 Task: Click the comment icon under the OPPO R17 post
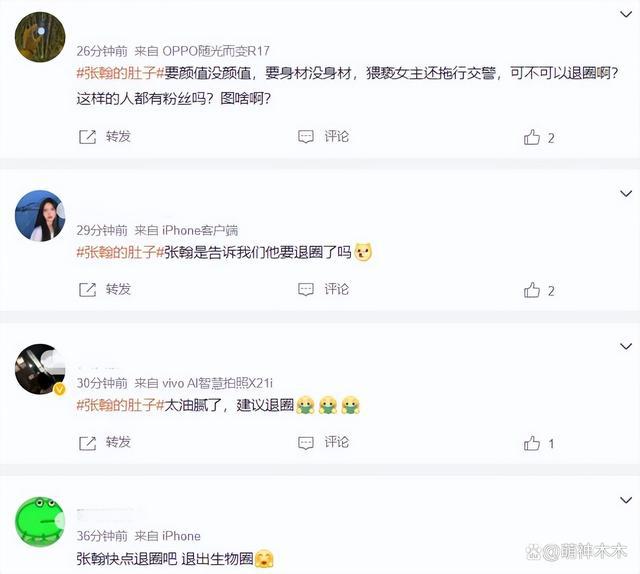306,137
